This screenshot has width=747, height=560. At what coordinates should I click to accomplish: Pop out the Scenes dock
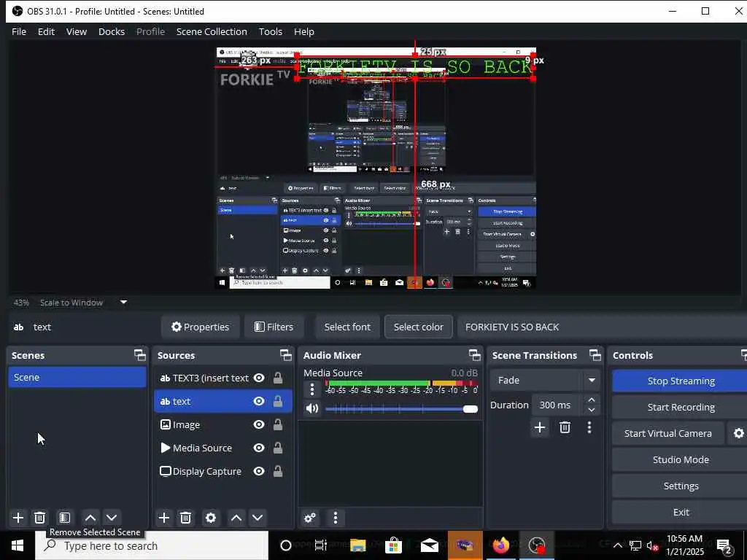coord(139,355)
